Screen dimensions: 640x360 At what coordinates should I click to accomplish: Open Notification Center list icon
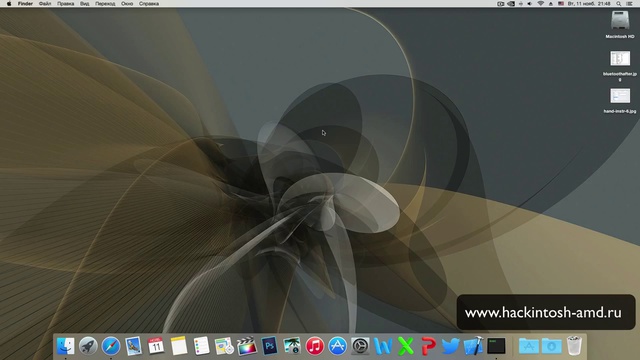click(x=629, y=4)
